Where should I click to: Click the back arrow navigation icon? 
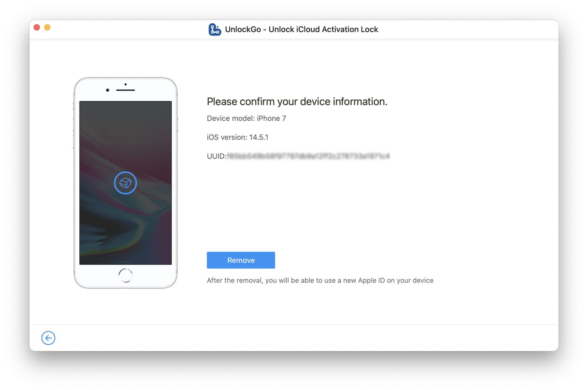[48, 338]
